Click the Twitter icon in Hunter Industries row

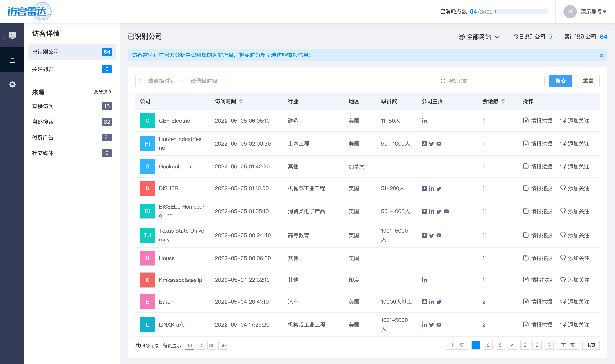(x=432, y=144)
